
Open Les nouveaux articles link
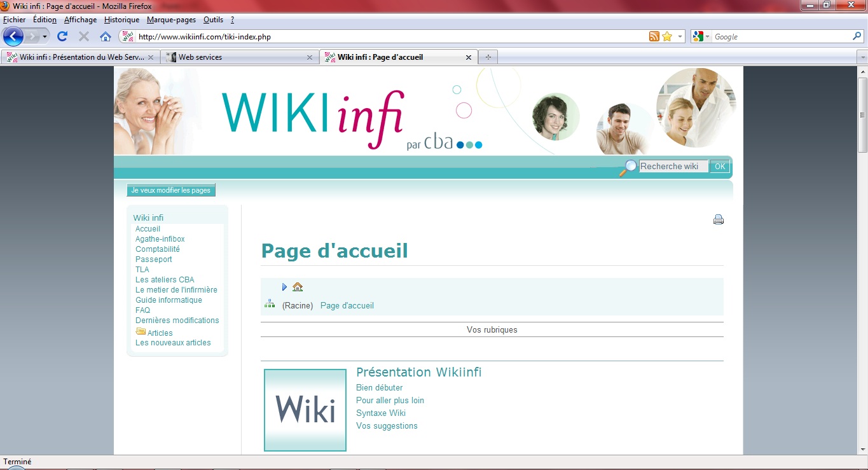173,343
